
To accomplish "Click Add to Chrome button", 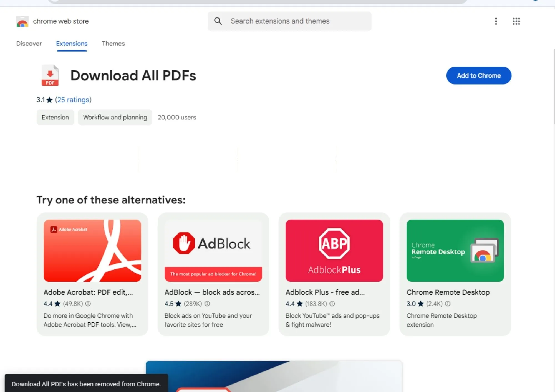I will (x=479, y=75).
